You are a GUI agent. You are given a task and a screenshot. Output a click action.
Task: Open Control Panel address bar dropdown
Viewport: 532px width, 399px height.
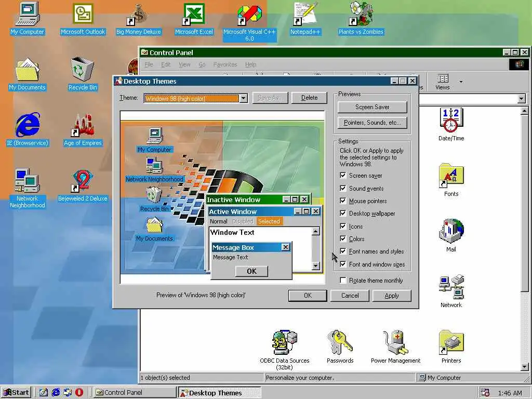coord(522,99)
